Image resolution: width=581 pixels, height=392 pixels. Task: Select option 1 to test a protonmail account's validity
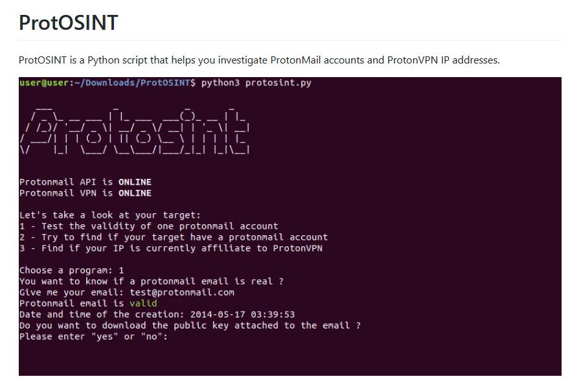[148, 226]
